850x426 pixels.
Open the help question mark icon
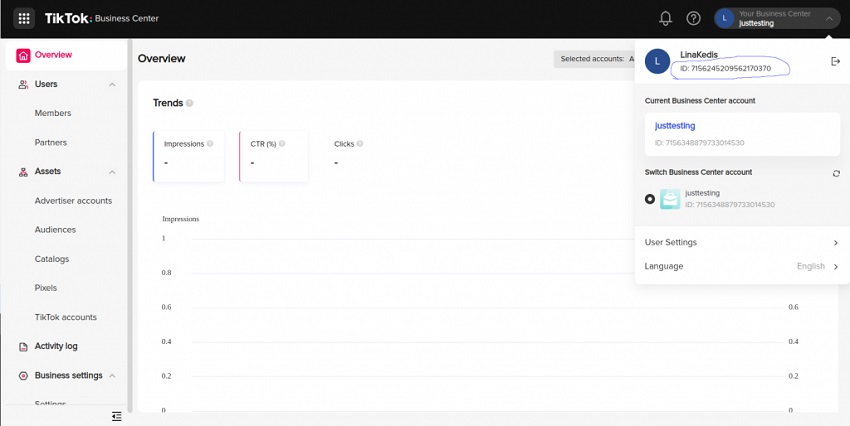point(693,18)
